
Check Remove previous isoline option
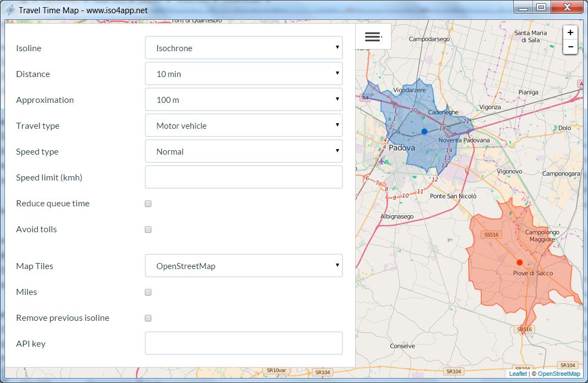[148, 318]
